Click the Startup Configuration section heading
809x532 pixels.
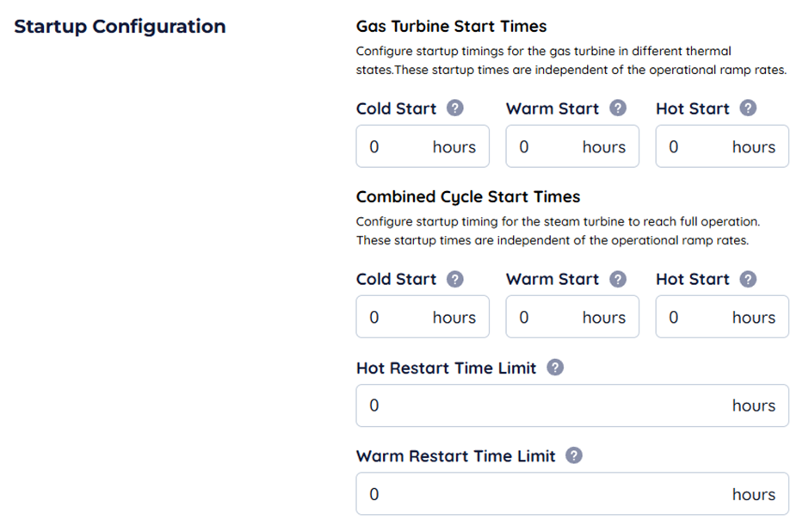coord(120,27)
